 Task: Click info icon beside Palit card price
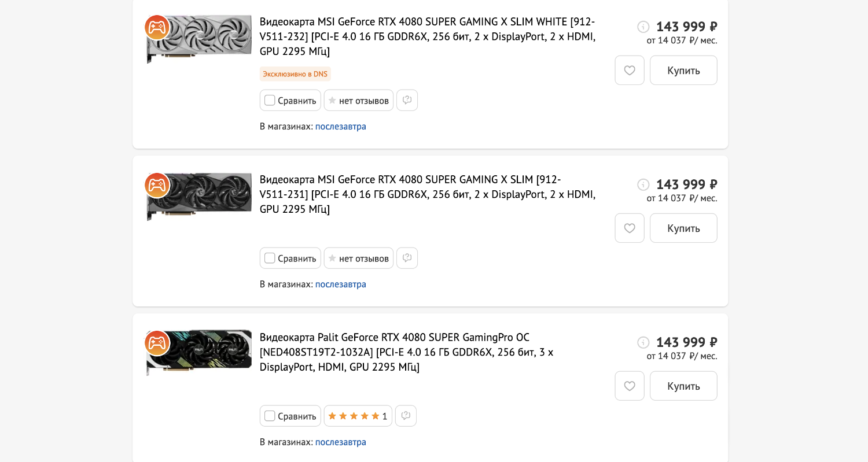click(643, 342)
